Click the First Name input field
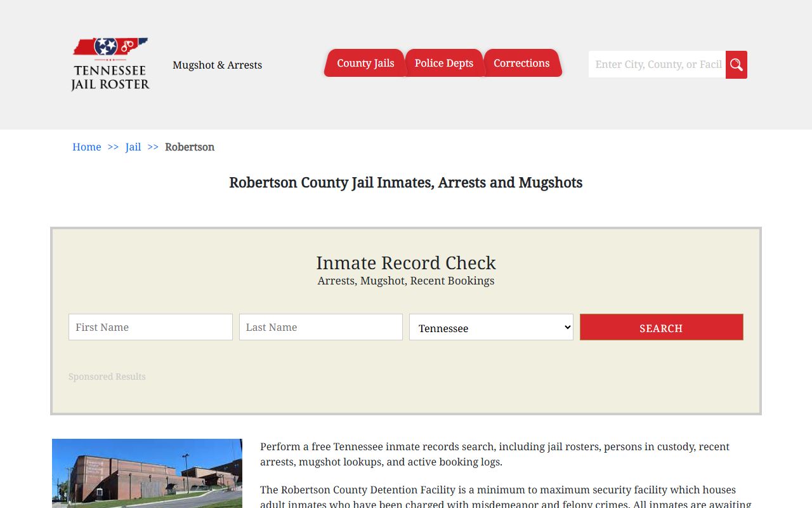Viewport: 812px width, 508px height. (150, 327)
